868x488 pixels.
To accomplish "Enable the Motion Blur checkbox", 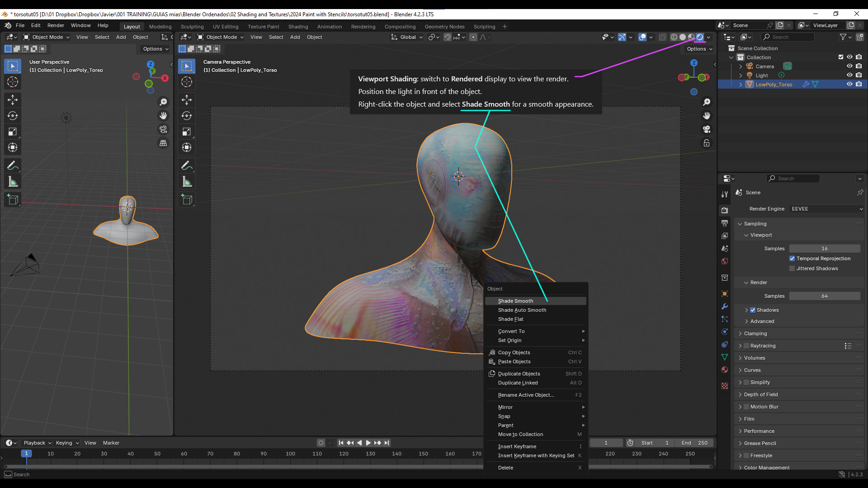I will pyautogui.click(x=746, y=407).
